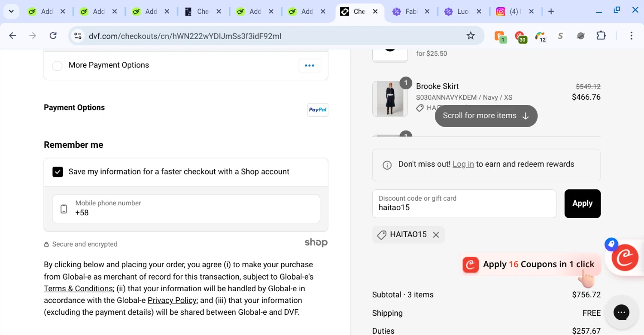Click the Brooke Skirt price $466.76
Screen dimensions: 644x335
click(586, 97)
